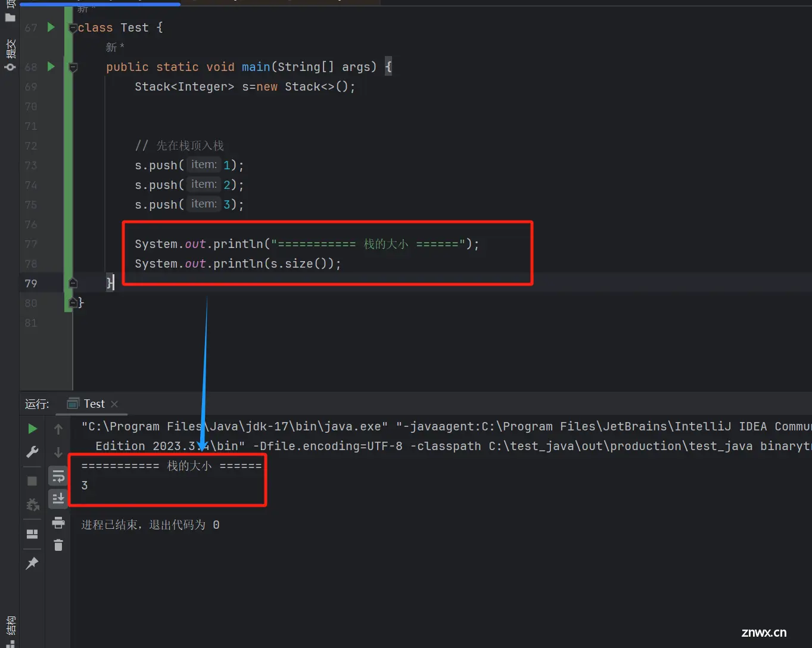Collapse class Test fold marker
812x648 pixels.
click(x=73, y=28)
